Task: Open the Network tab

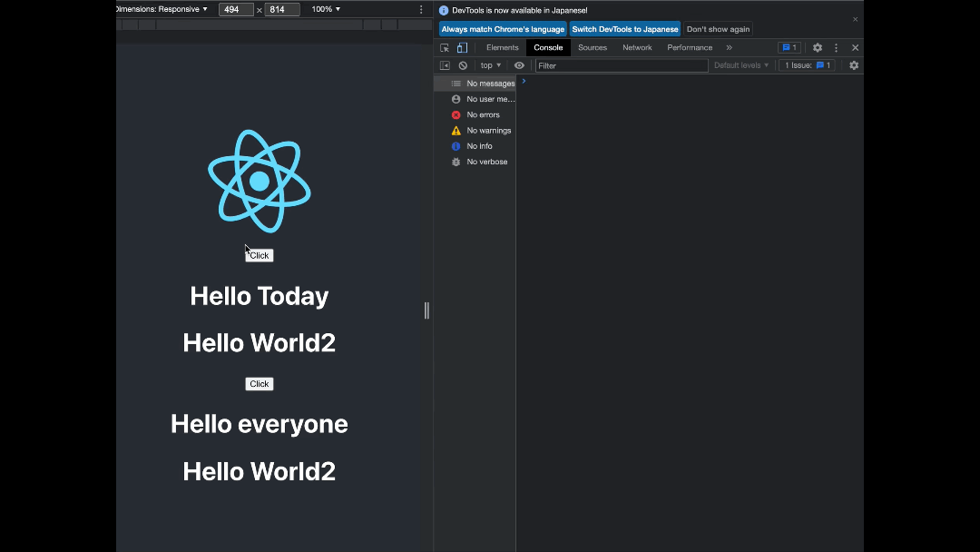Action: point(637,47)
